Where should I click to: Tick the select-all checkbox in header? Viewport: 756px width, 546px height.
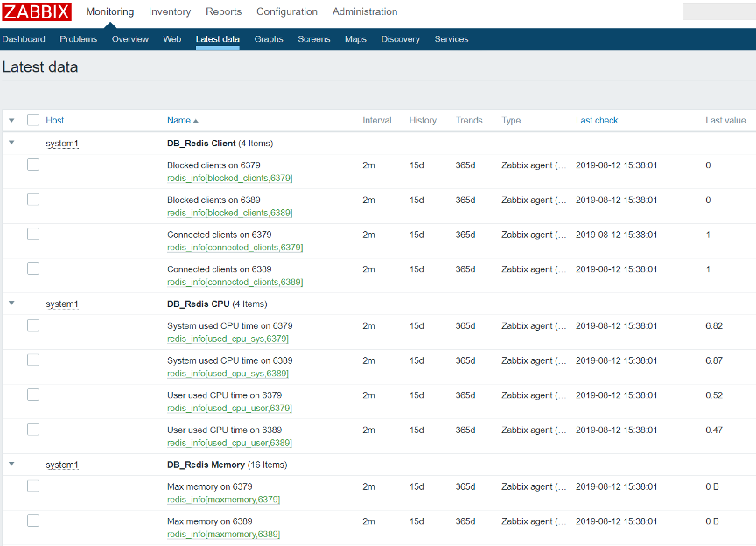(33, 120)
